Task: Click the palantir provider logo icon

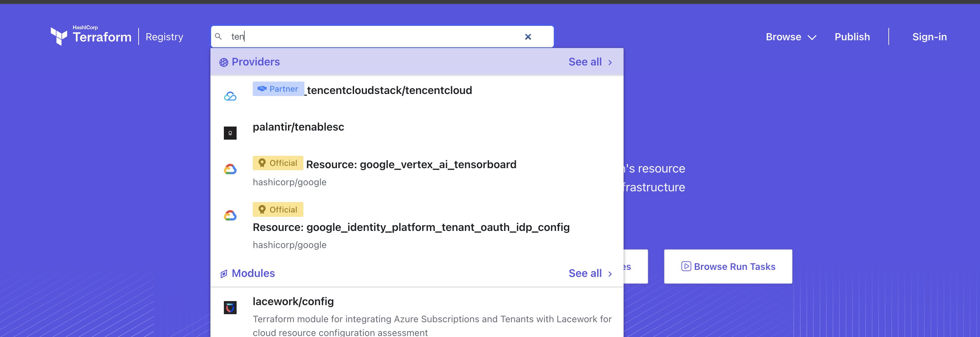Action: coord(230,133)
